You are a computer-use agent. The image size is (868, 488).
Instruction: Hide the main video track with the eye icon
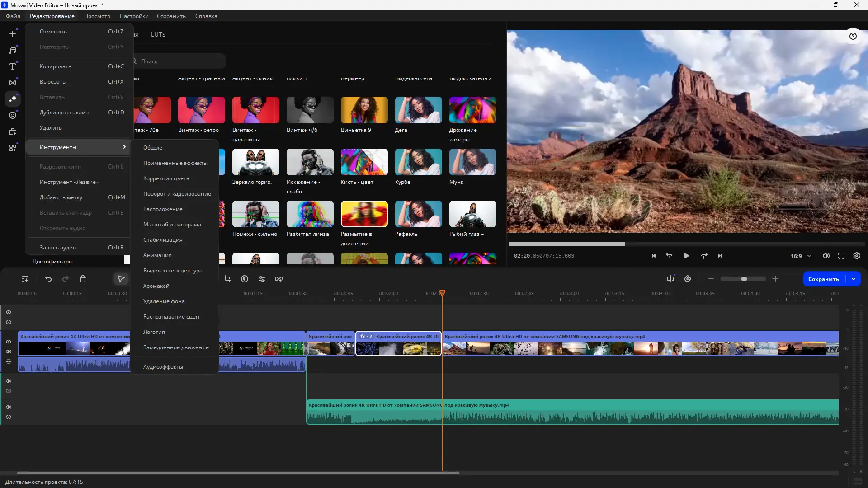tap(9, 342)
